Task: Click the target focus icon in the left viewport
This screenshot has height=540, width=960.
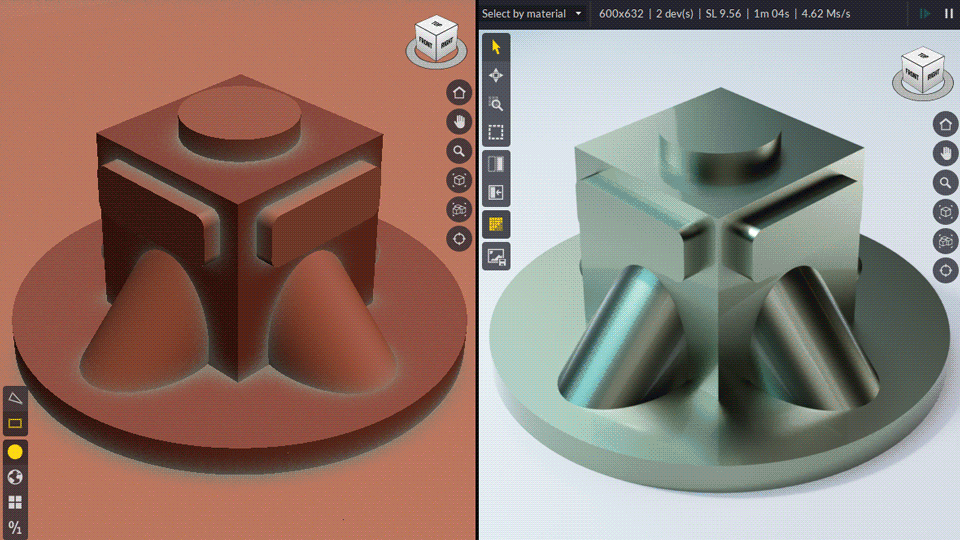Action: (459, 238)
